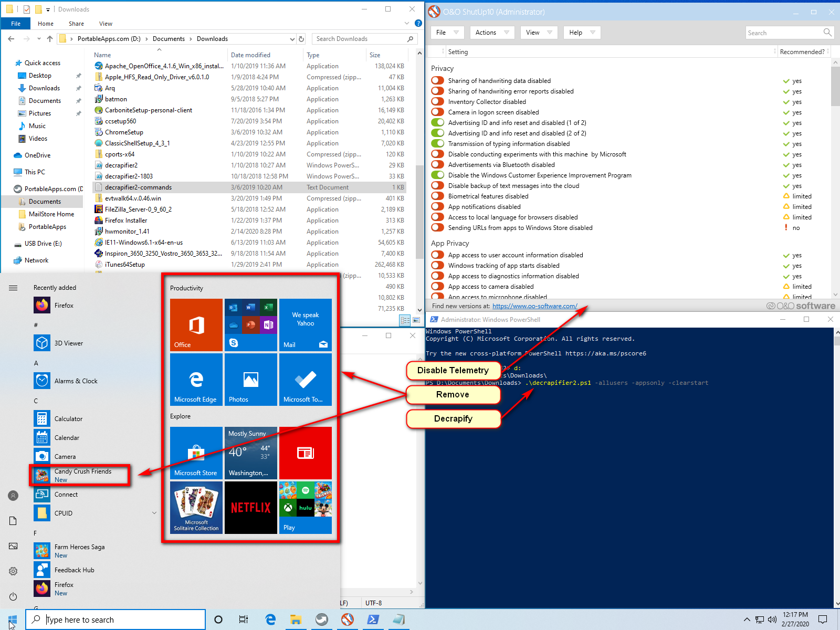The image size is (840, 630).
Task: Open Settings gear in Start menu
Action: tap(13, 571)
